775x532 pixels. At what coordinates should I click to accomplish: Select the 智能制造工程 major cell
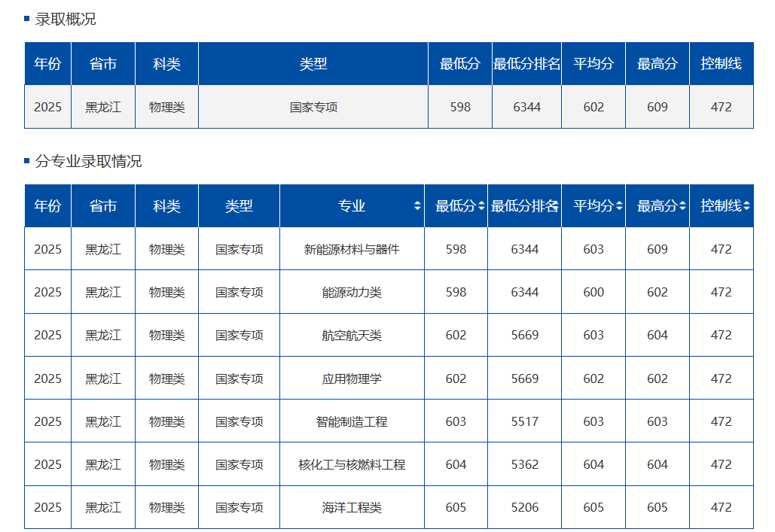point(352,421)
